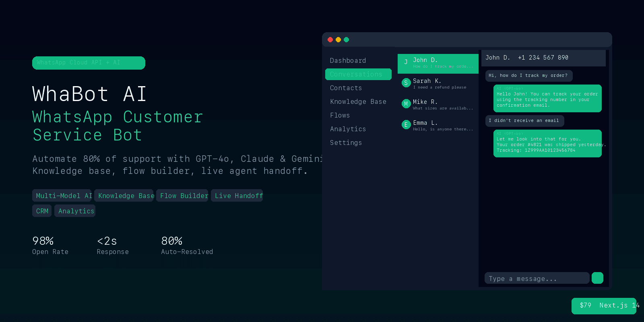Open Analytics from the sidebar
This screenshot has height=322, width=644.
348,129
